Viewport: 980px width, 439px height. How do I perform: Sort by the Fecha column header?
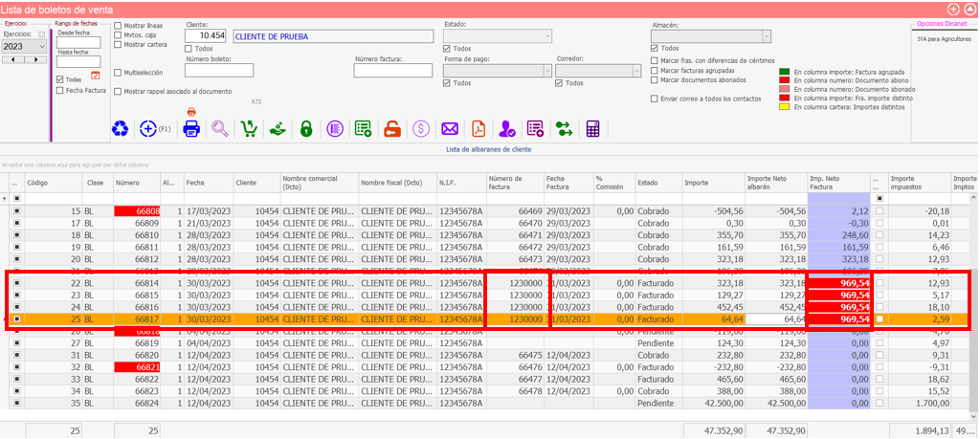pyautogui.click(x=195, y=182)
